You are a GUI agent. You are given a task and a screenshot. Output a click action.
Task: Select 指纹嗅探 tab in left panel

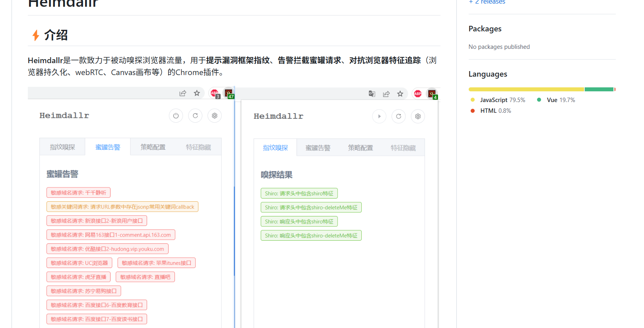62,147
